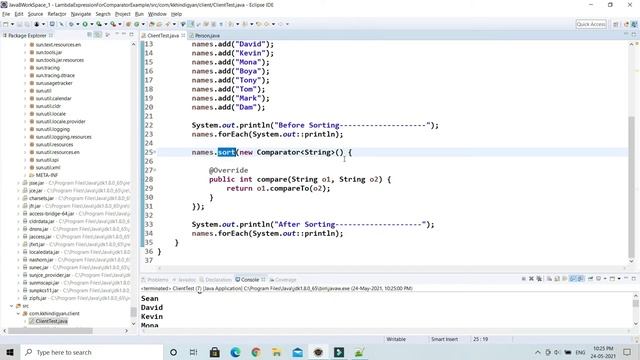Click the New Java Class icon
The image size is (640, 360).
click(137, 24)
